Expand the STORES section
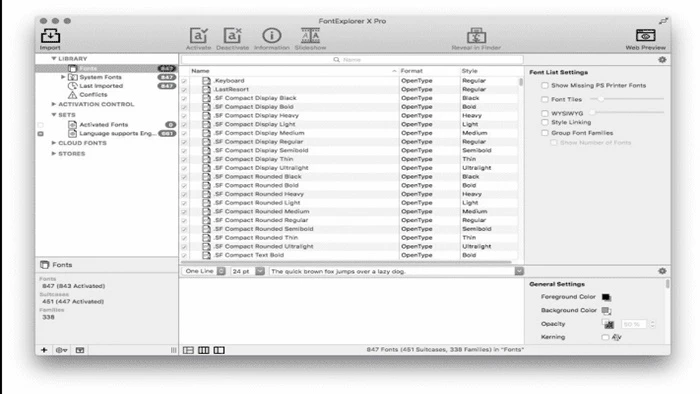 [54, 153]
